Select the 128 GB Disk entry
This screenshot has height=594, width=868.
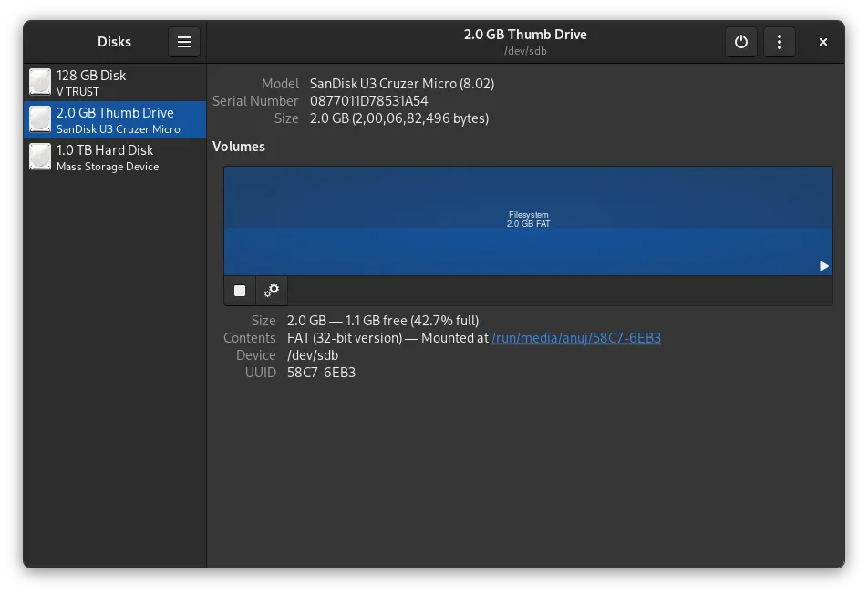pos(115,81)
